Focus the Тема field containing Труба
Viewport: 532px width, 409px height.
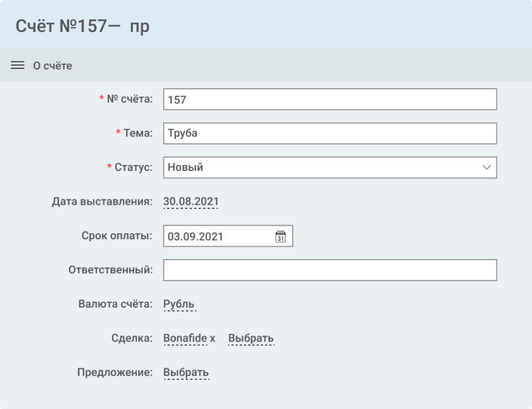tap(330, 133)
